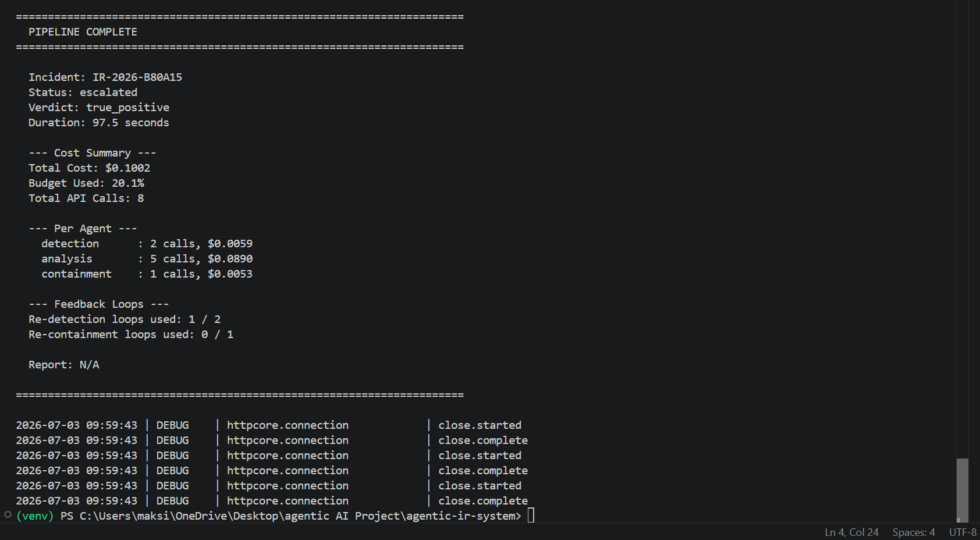Click the Budget Used 20.1% line
This screenshot has width=980, height=540.
86,183
